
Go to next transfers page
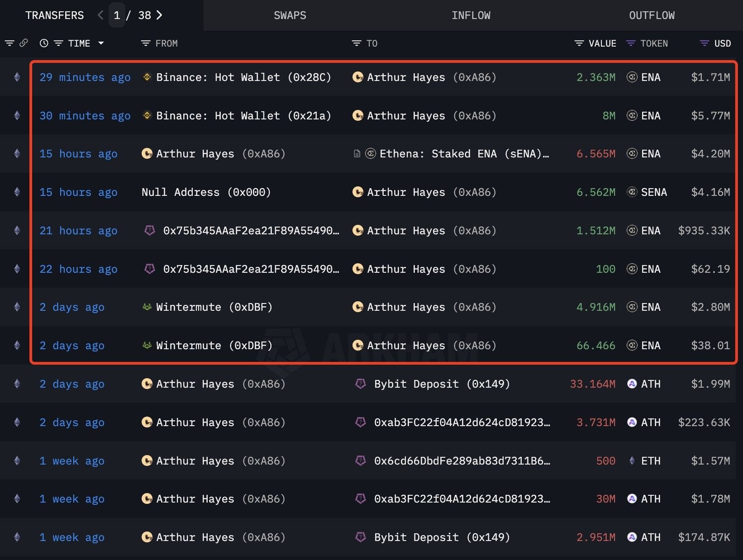coord(159,15)
